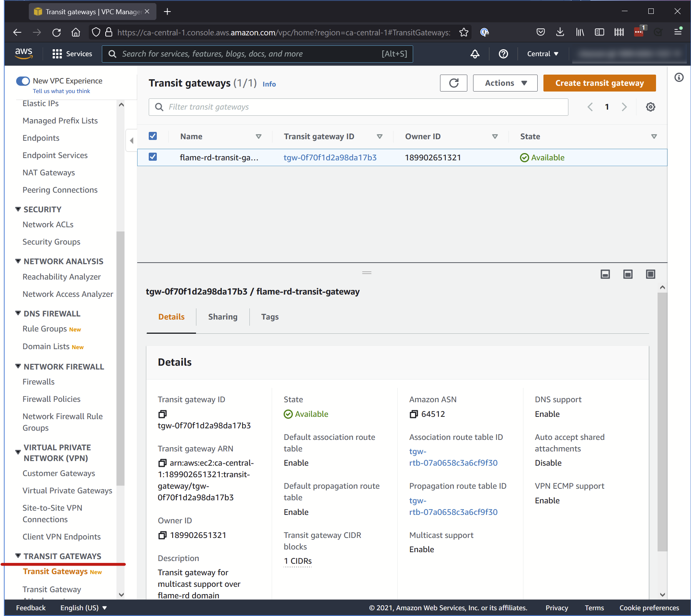This screenshot has height=616, width=691.
Task: Save page to Pocket
Action: point(541,32)
